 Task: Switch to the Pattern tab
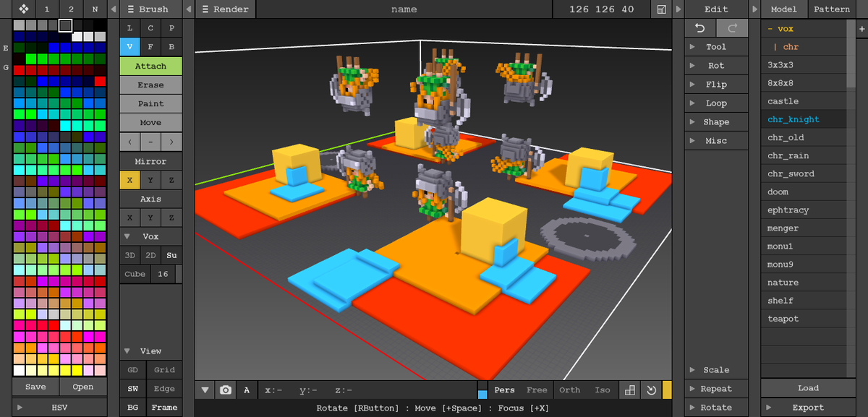click(x=832, y=9)
